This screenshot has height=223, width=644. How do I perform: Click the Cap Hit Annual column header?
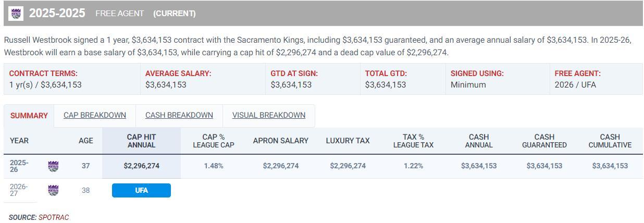pos(141,141)
